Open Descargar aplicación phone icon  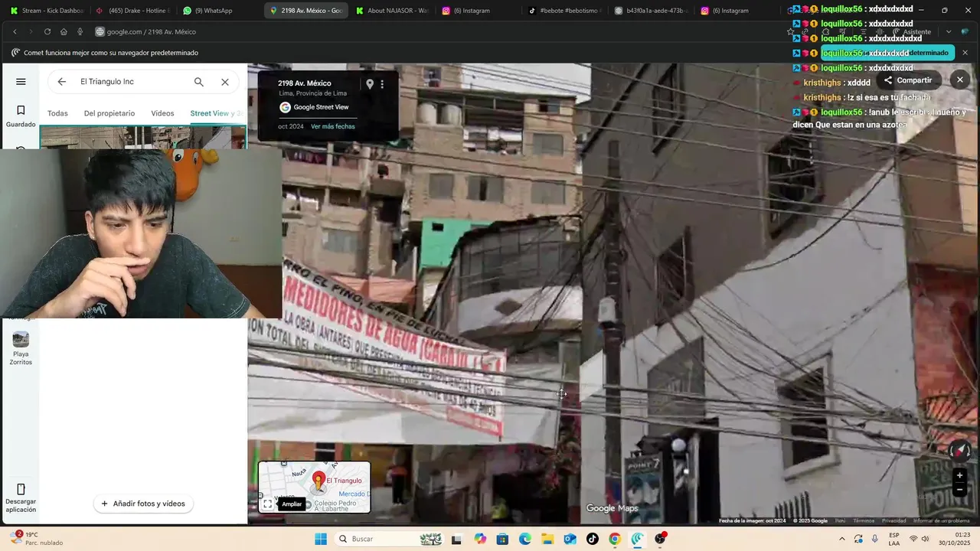(x=21, y=497)
